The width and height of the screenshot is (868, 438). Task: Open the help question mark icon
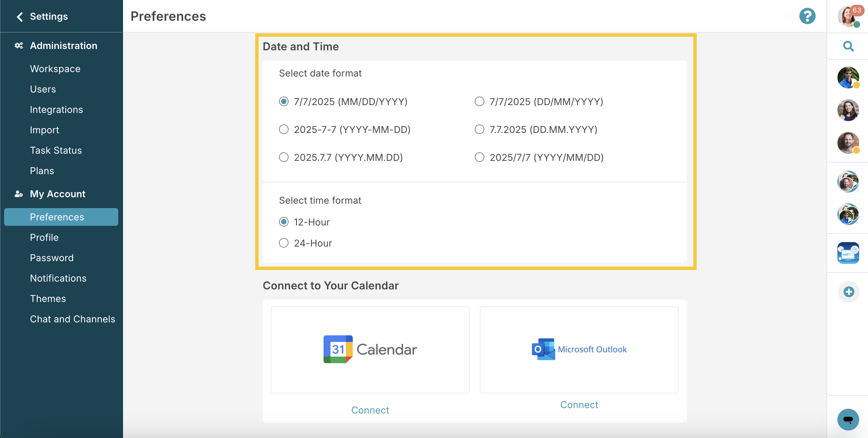pyautogui.click(x=808, y=16)
